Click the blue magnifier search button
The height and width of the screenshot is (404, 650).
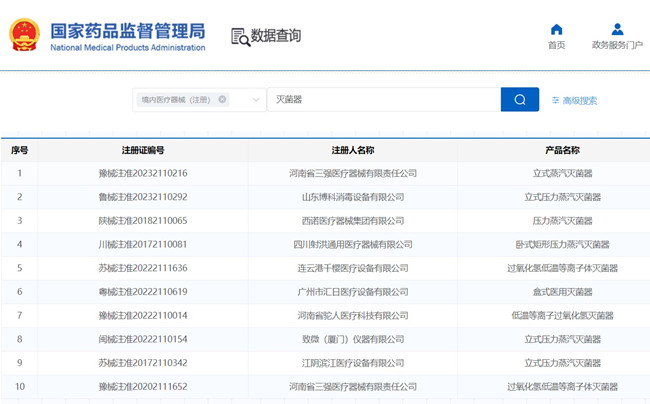pyautogui.click(x=520, y=99)
